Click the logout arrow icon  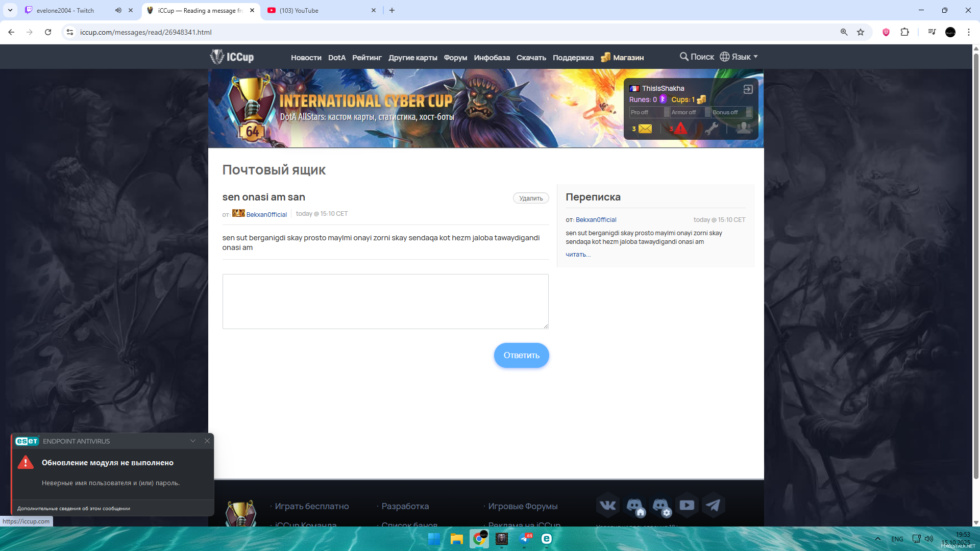748,89
